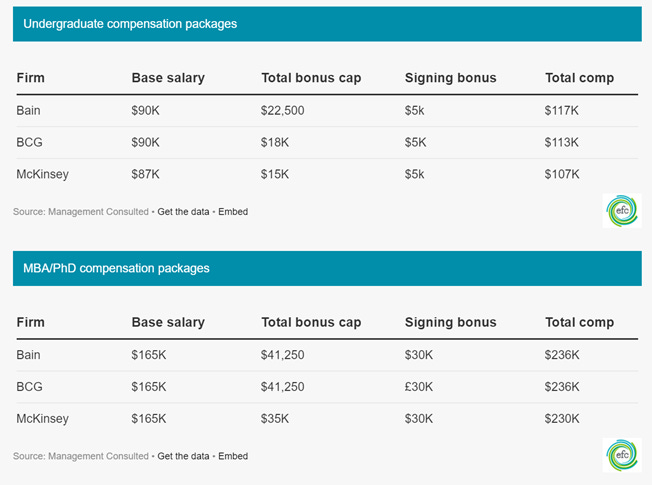Click the Signing bonus header in the MBA/PhD table
652x485 pixels.
[x=450, y=322]
